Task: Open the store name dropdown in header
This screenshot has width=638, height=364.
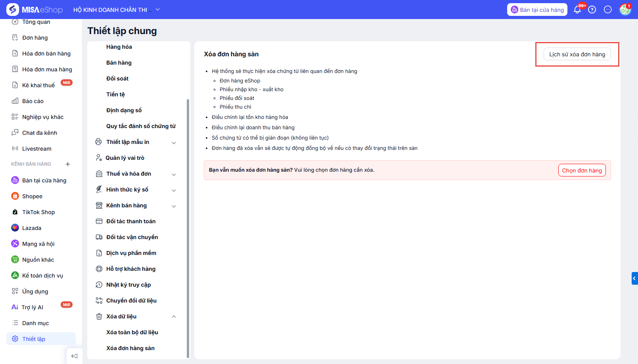Action: tap(157, 10)
